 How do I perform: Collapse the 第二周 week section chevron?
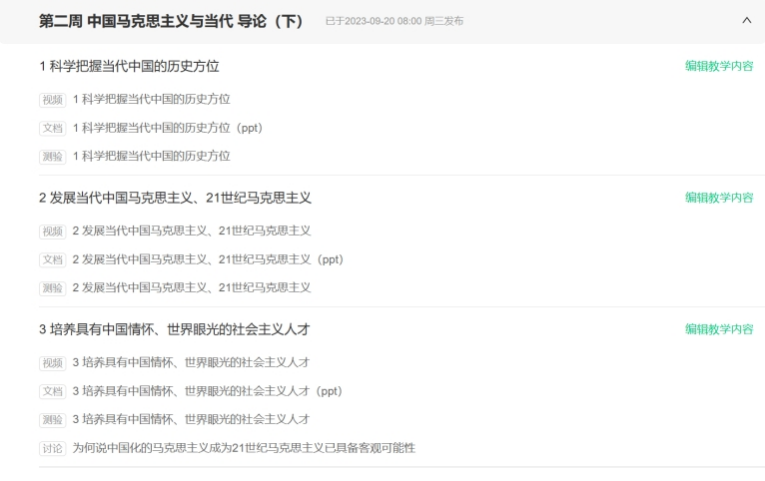pyautogui.click(x=746, y=20)
